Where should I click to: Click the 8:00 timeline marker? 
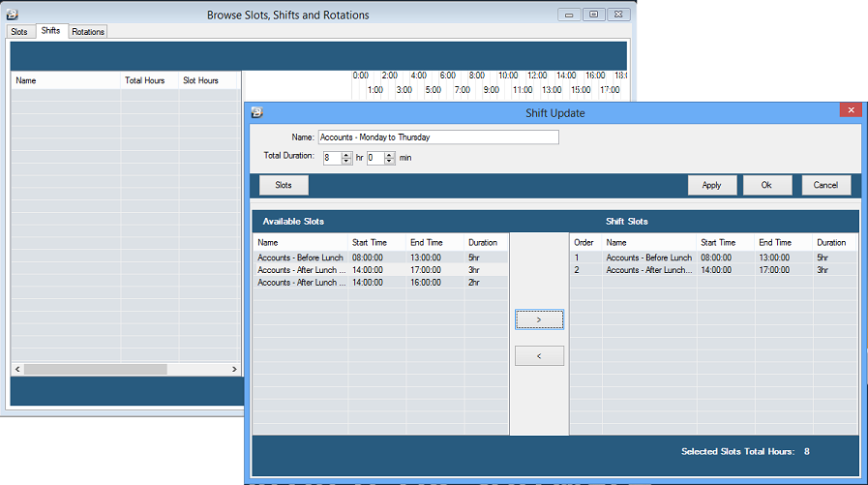pyautogui.click(x=477, y=76)
